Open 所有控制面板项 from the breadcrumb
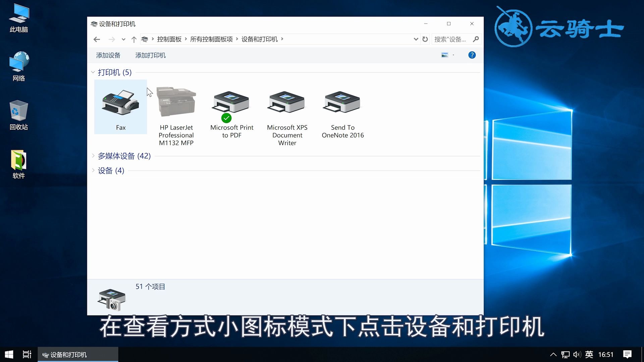Image resolution: width=644 pixels, height=362 pixels. pyautogui.click(x=211, y=39)
